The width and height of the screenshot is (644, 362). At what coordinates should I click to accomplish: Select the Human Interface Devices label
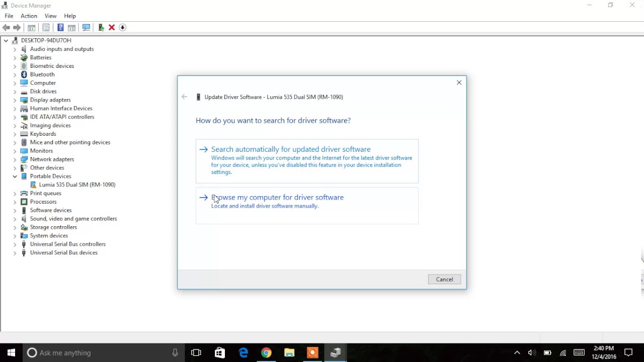61,108
